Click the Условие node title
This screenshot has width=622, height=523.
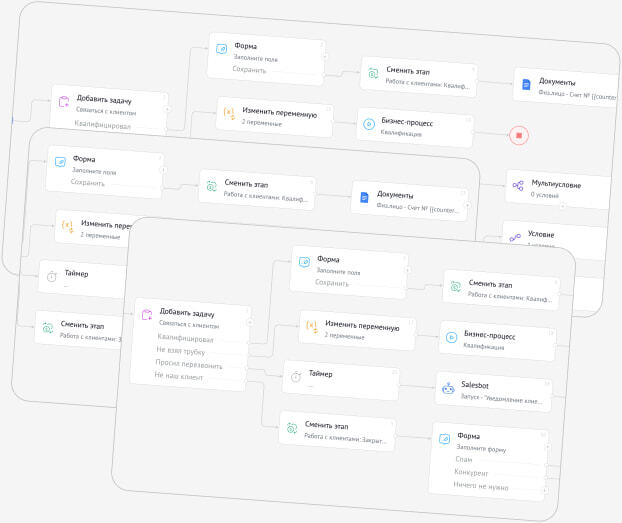click(541, 234)
